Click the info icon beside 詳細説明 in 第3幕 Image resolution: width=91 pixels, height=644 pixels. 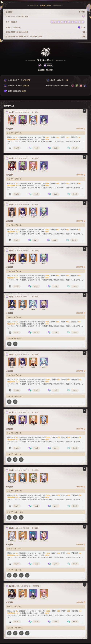coord(84,221)
